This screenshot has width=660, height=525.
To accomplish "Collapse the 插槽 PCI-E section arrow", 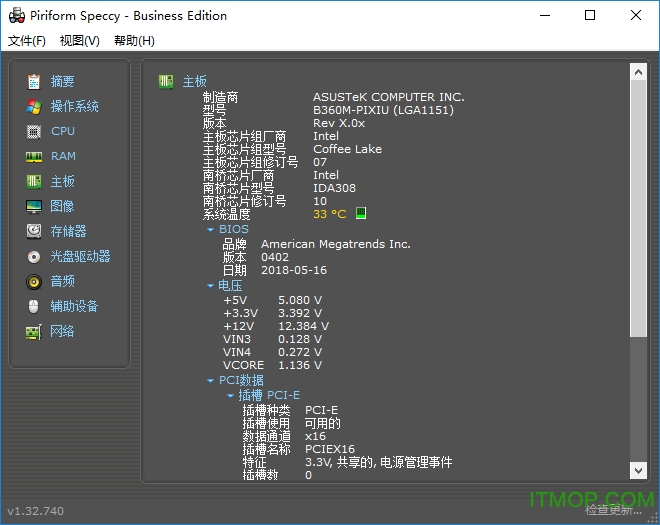I will (230, 396).
